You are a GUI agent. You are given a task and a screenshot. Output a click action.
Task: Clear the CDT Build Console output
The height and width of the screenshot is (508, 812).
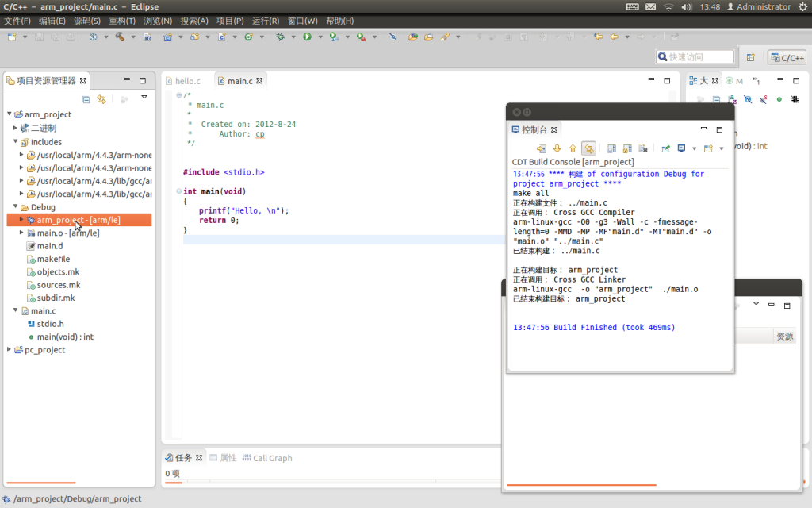tap(642, 148)
